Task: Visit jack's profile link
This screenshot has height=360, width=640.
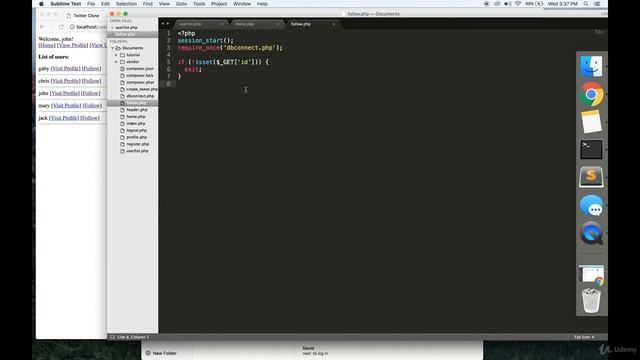Action: pyautogui.click(x=64, y=118)
